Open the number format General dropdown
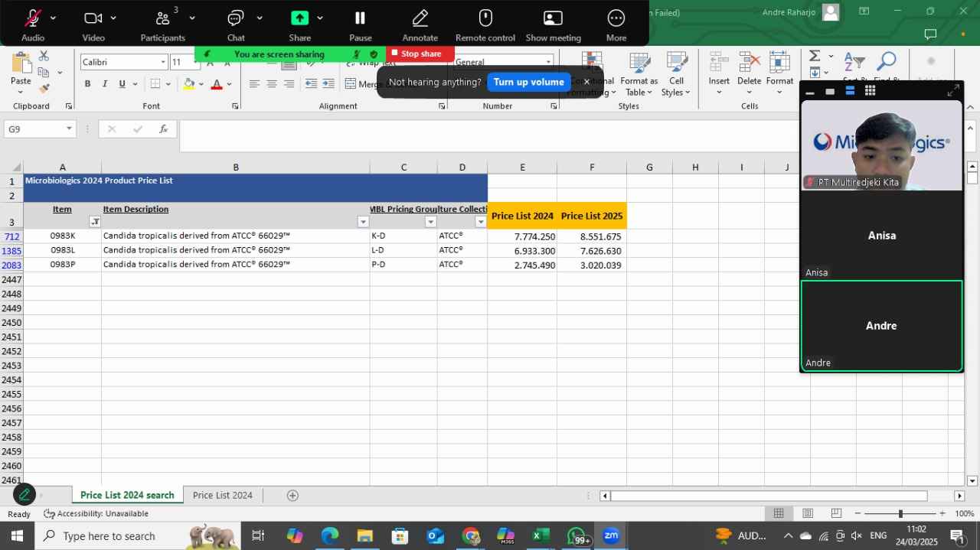980x550 pixels. [x=548, y=62]
